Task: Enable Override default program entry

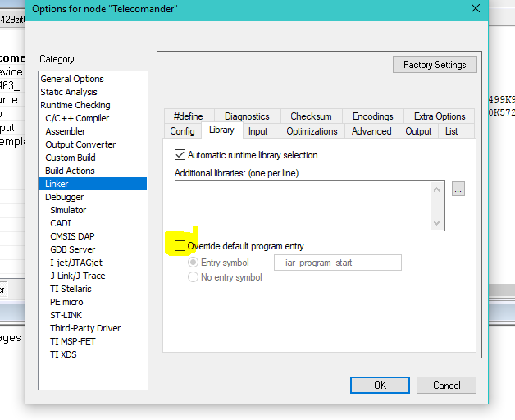Action: coord(180,246)
